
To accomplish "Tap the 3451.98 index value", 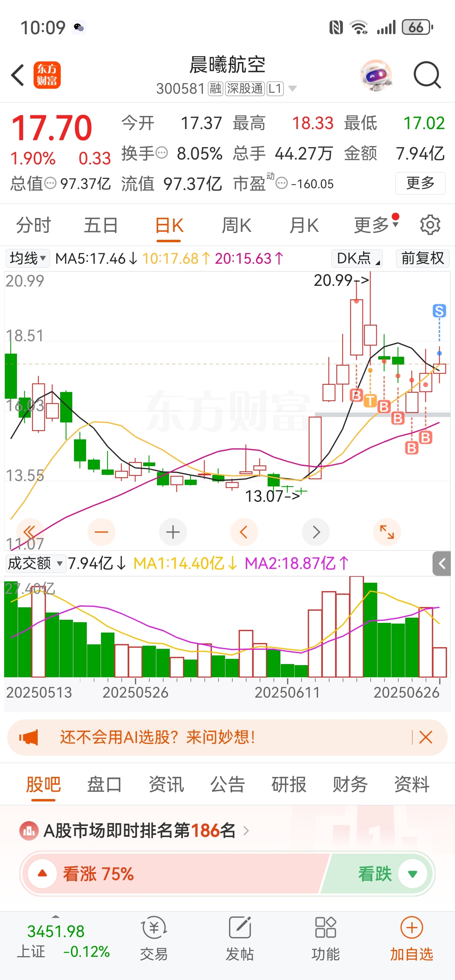I will click(x=56, y=931).
